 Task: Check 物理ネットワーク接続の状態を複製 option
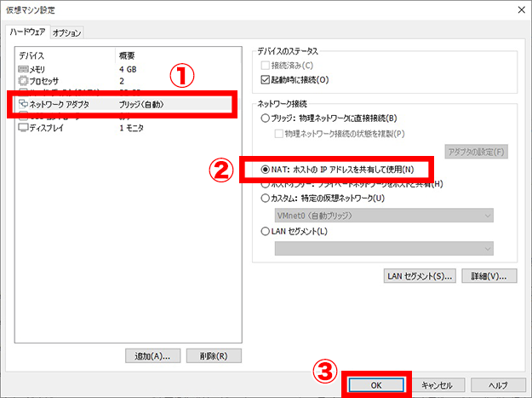click(x=278, y=134)
